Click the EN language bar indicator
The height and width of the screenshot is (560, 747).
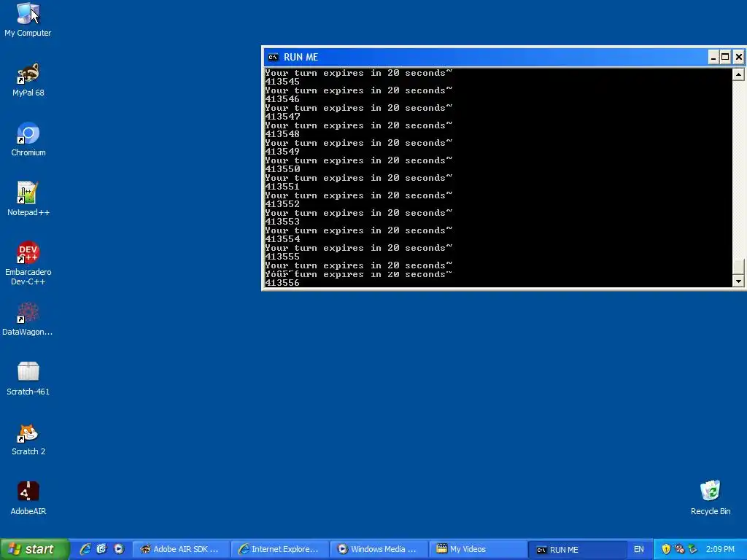[639, 549]
